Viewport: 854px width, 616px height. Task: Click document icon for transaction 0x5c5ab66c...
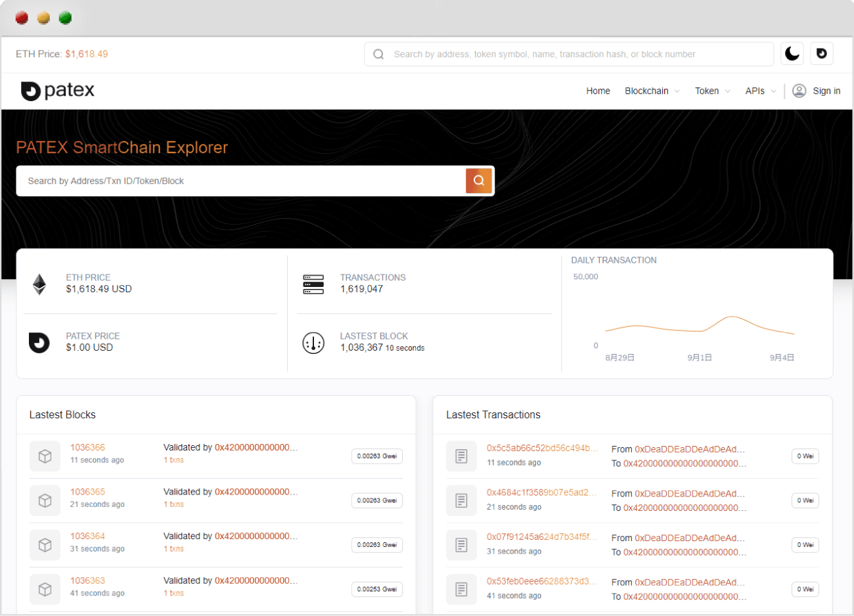[461, 456]
